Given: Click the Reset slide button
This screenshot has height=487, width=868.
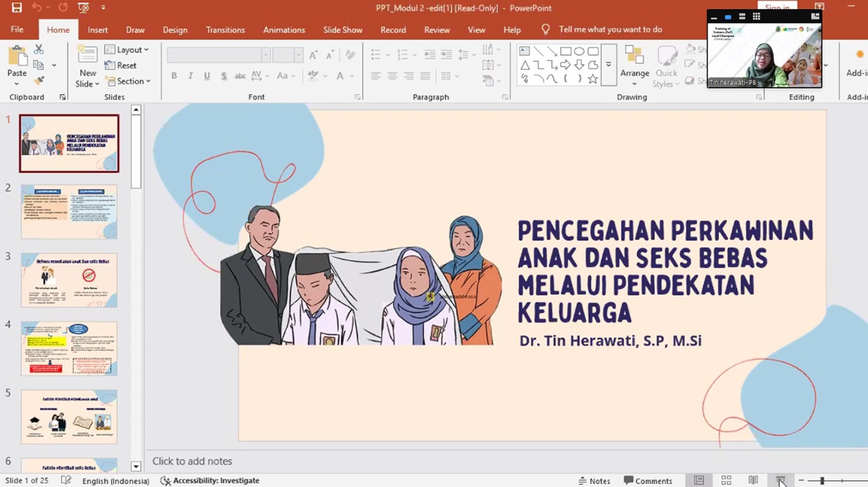Looking at the screenshot, I should 121,66.
